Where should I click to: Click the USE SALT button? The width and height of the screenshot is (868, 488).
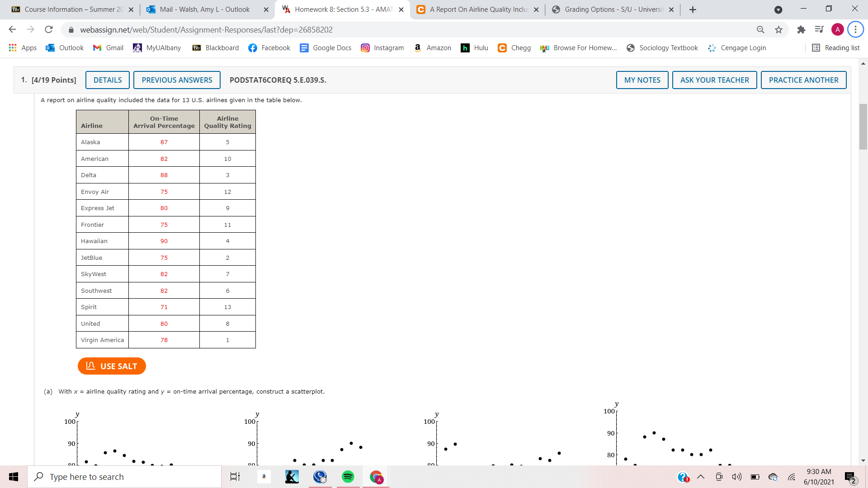[112, 366]
